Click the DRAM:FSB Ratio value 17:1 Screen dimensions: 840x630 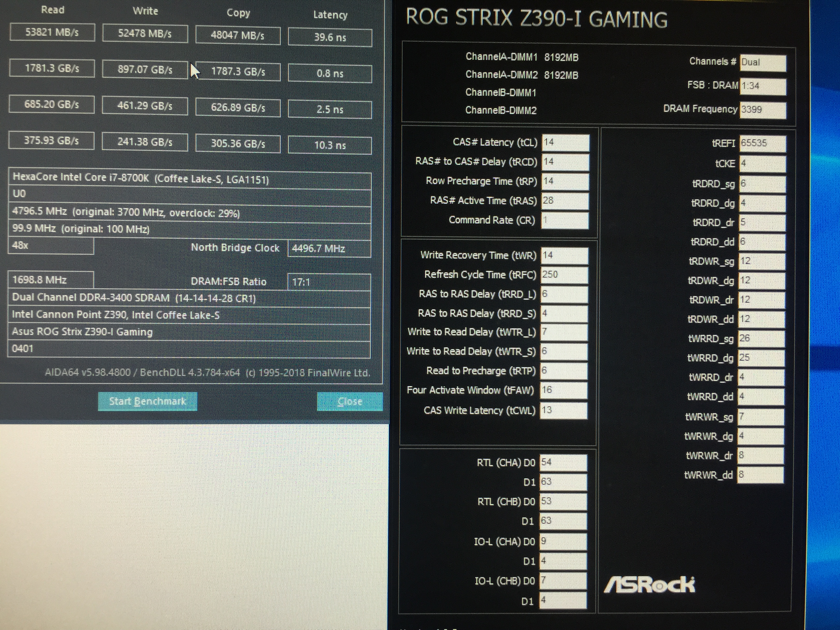click(x=329, y=282)
